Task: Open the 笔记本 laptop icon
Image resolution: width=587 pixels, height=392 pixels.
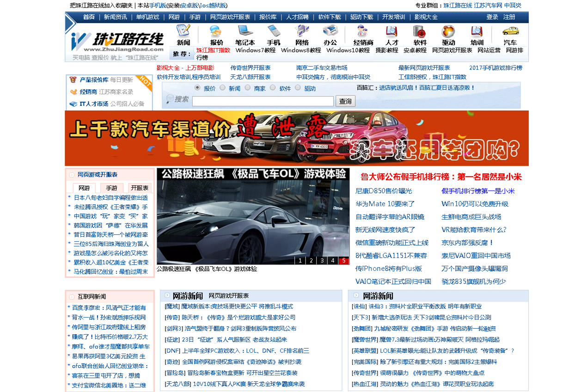Action: click(x=245, y=31)
